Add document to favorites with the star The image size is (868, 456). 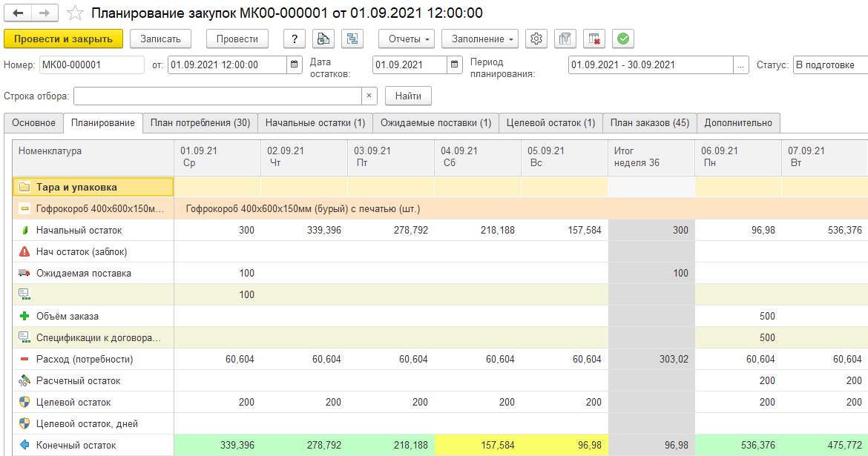pos(75,13)
